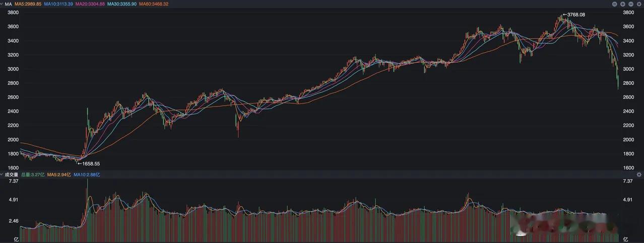Click the volume MA10:2.88亿 legend
644x243 pixels.
click(x=87, y=174)
